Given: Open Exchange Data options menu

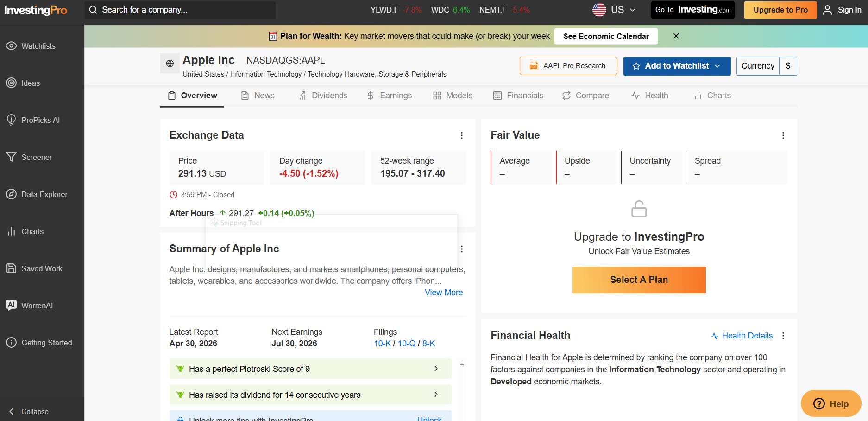Looking at the screenshot, I should [x=462, y=135].
